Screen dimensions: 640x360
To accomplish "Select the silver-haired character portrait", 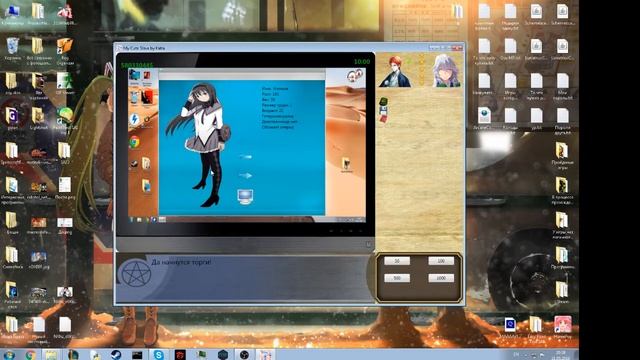I will [446, 71].
